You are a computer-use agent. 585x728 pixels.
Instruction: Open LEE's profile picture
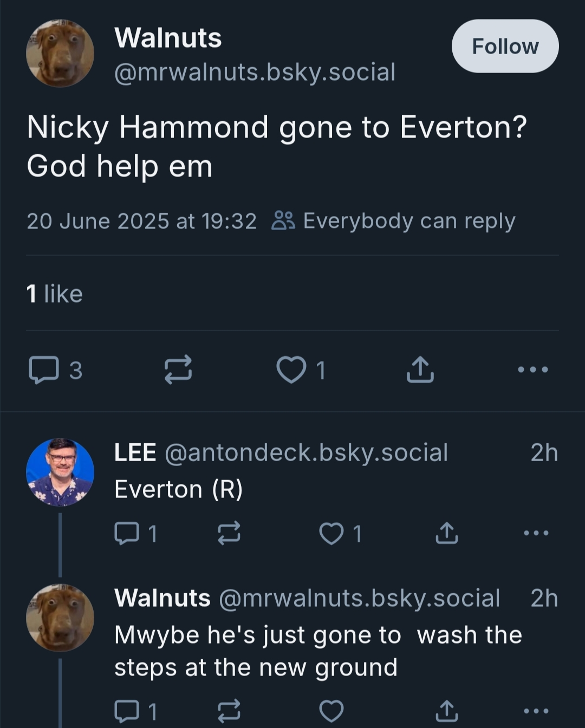60,472
